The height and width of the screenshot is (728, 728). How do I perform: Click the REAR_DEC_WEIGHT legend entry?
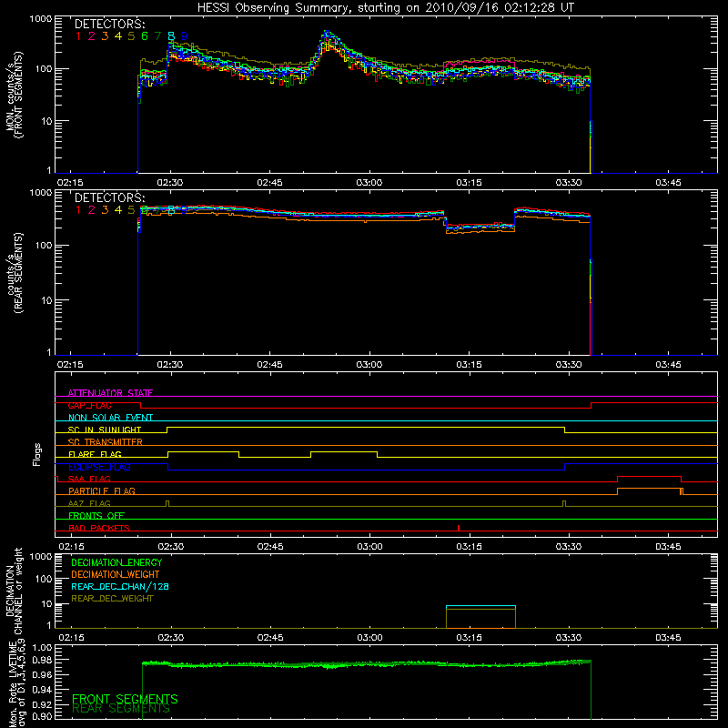click(112, 599)
